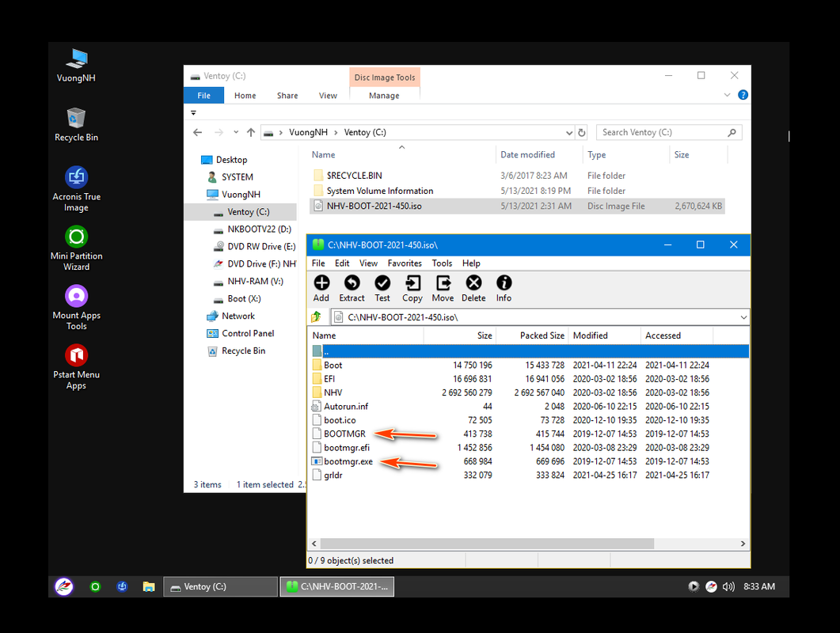
Task: Click the Info toolbar icon
Action: pyautogui.click(x=504, y=282)
